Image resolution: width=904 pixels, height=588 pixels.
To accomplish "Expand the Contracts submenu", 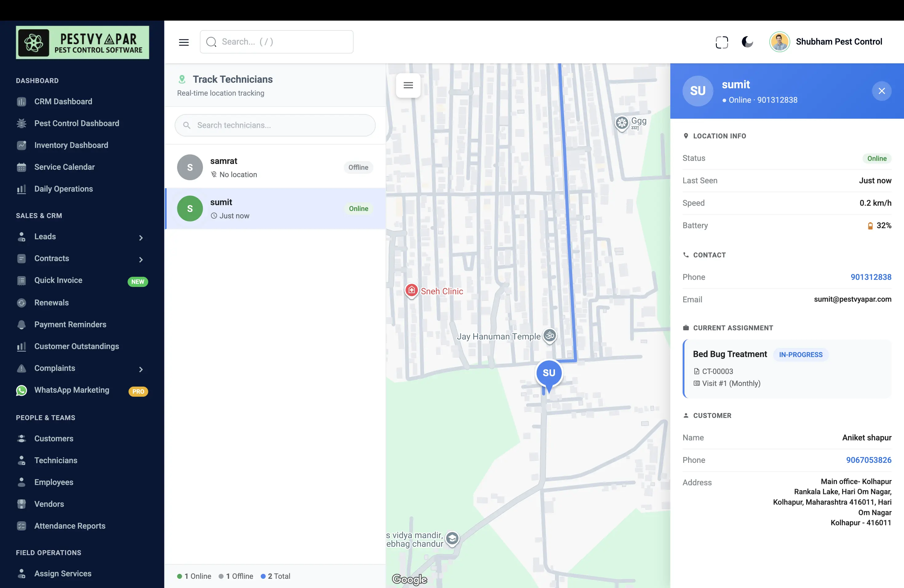I will 141,260.
